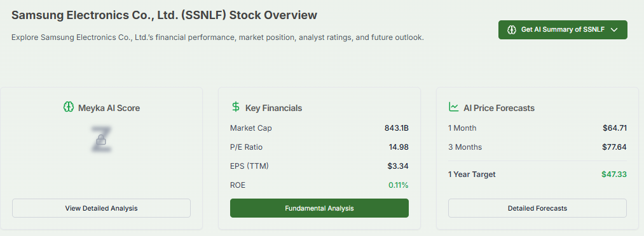Open Get AI Summary of SSNLF

(x=563, y=30)
